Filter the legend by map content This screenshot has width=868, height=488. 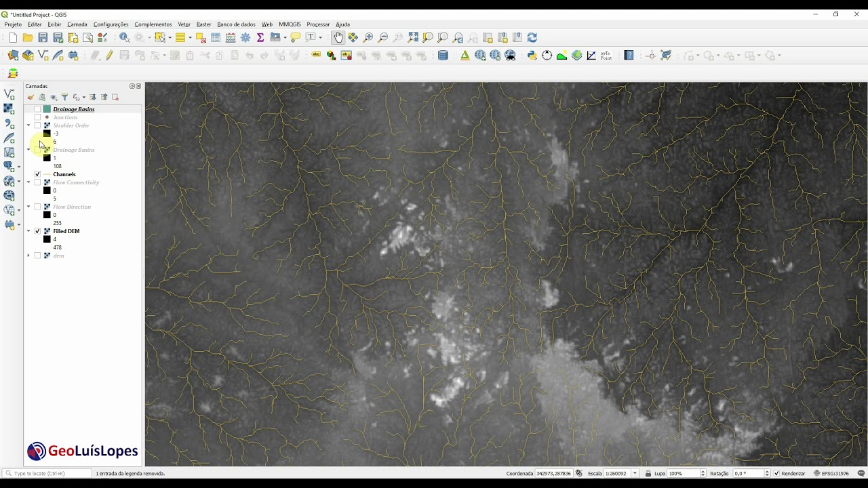[64, 98]
